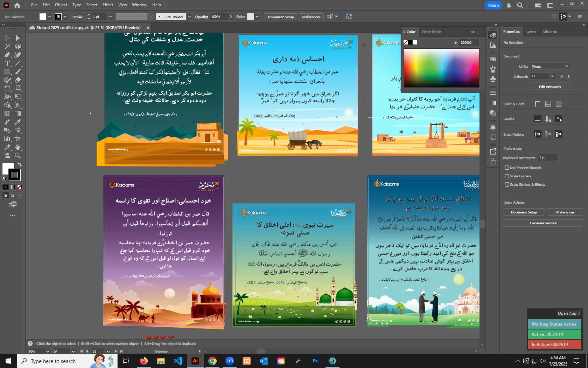588x368 pixels.
Task: Toggle snap to point option
Action: coord(538,134)
